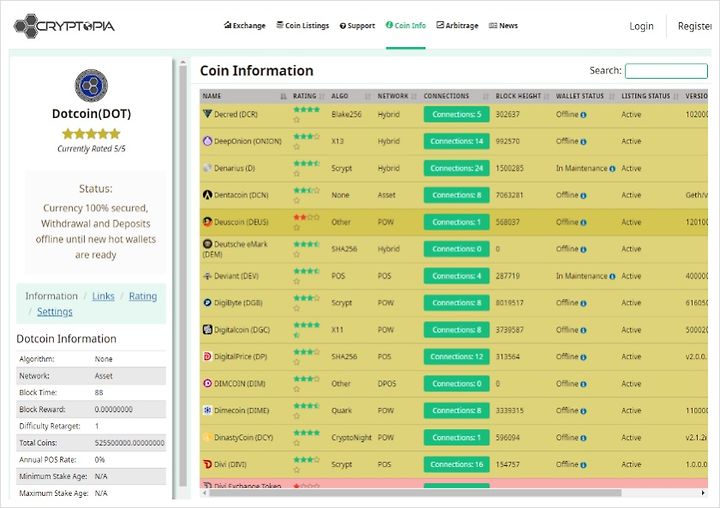Click Decred's Connections: 5 button
The image size is (720, 508).
click(456, 114)
